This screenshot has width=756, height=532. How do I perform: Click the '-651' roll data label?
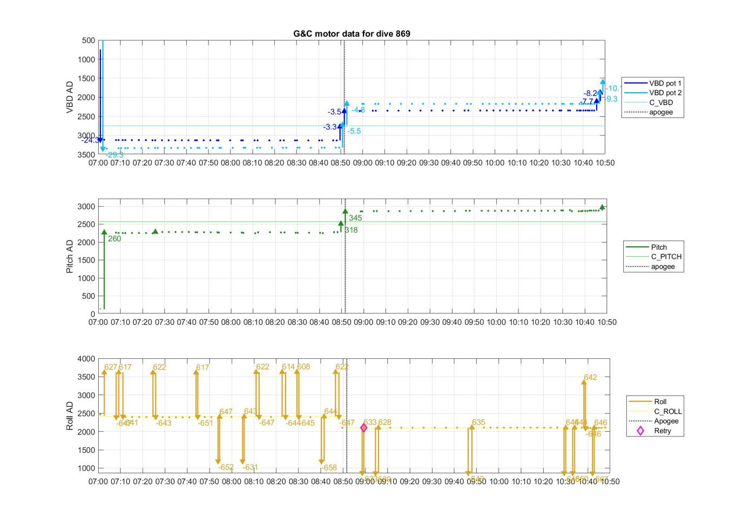[x=205, y=423]
